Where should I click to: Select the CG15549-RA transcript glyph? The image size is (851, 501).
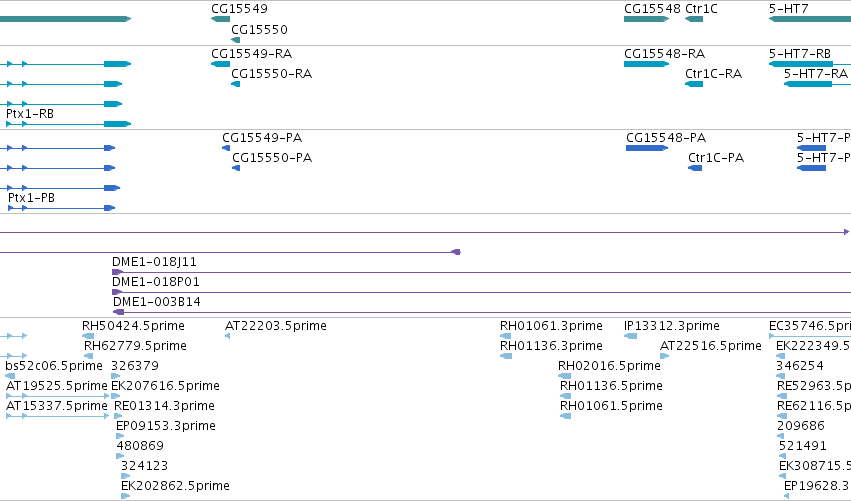pyautogui.click(x=220, y=64)
